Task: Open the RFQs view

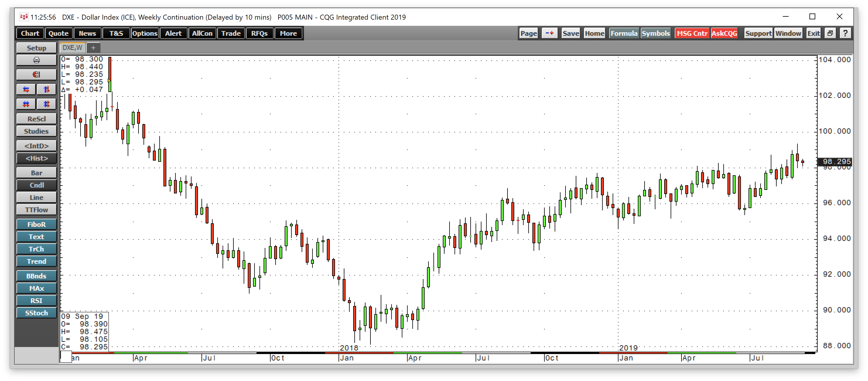Action: [259, 33]
